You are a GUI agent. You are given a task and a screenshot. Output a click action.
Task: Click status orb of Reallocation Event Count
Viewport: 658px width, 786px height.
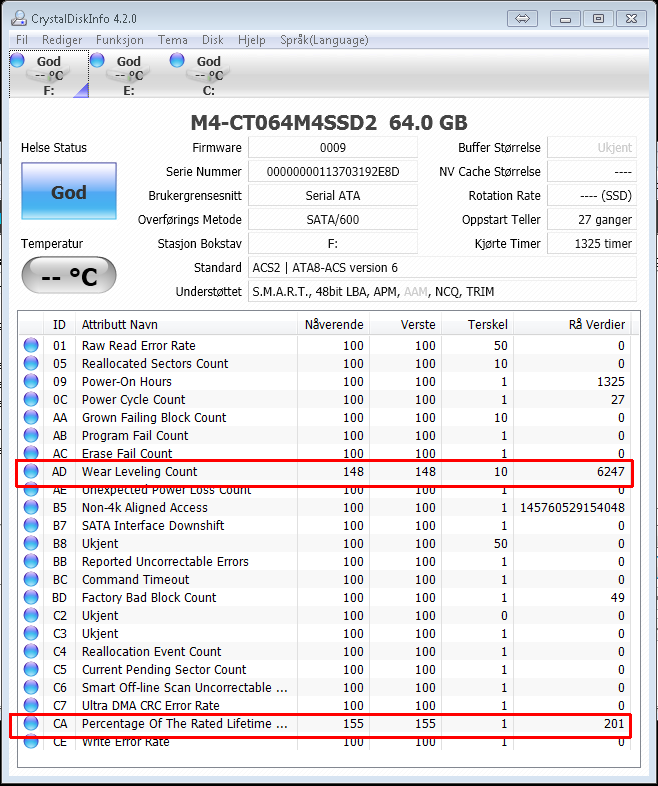coord(31,651)
